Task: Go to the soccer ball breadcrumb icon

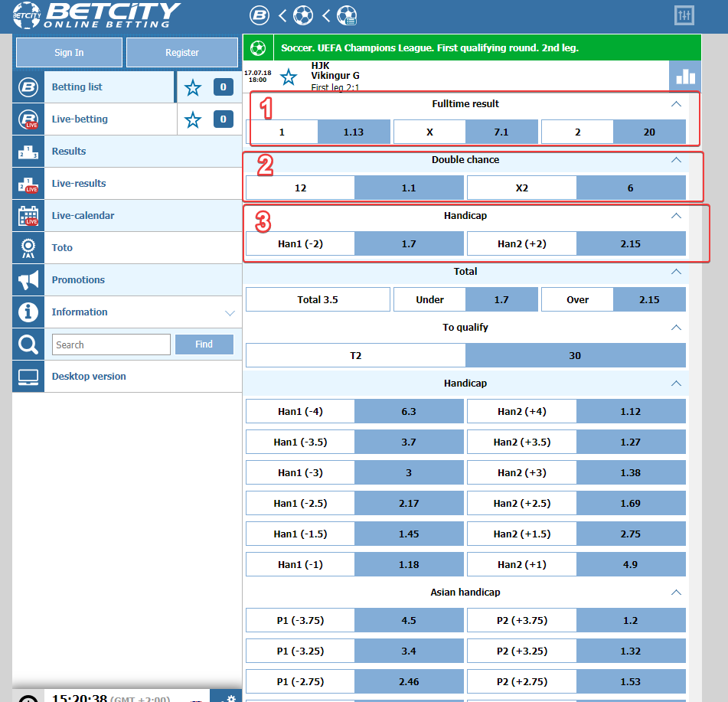Action: click(303, 16)
